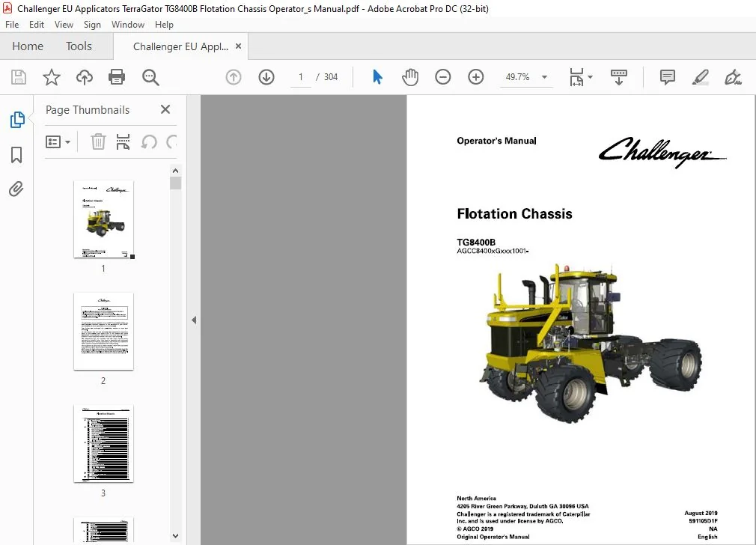Screen dimensions: 756x545
Task: Click the 'TG8400B' model text
Action: click(476, 242)
